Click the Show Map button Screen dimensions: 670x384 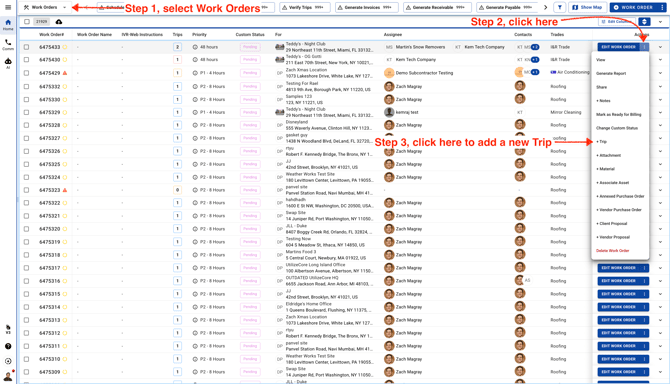pyautogui.click(x=587, y=7)
